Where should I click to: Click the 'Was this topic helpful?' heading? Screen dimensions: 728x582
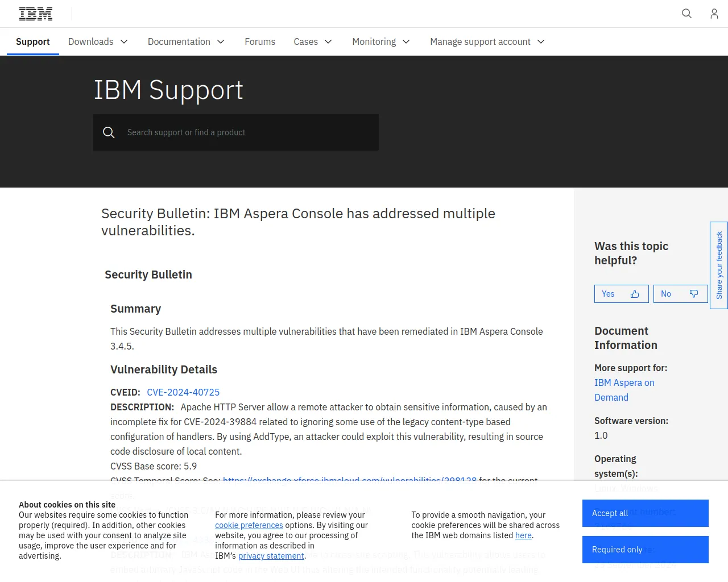click(x=631, y=253)
